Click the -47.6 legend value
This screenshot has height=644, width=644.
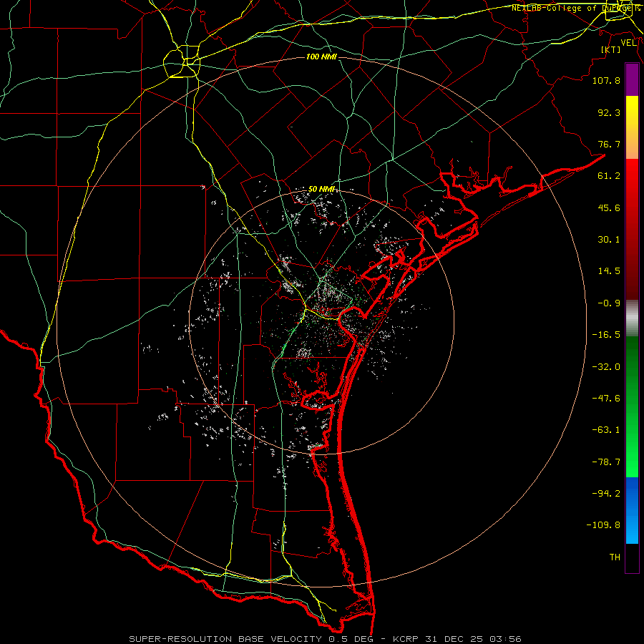(606, 399)
